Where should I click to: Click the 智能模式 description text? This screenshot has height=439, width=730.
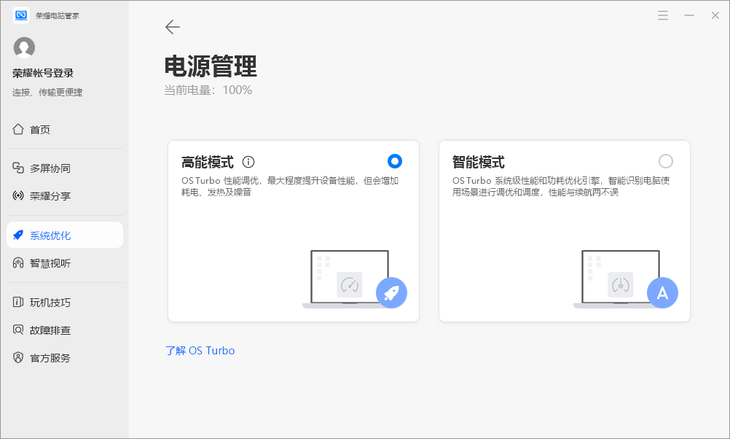tap(561, 186)
